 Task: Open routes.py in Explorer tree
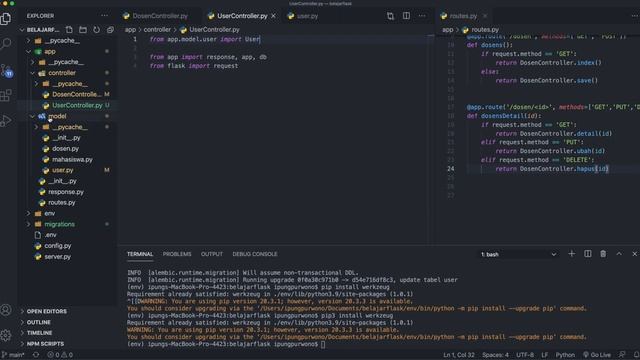coord(62,202)
